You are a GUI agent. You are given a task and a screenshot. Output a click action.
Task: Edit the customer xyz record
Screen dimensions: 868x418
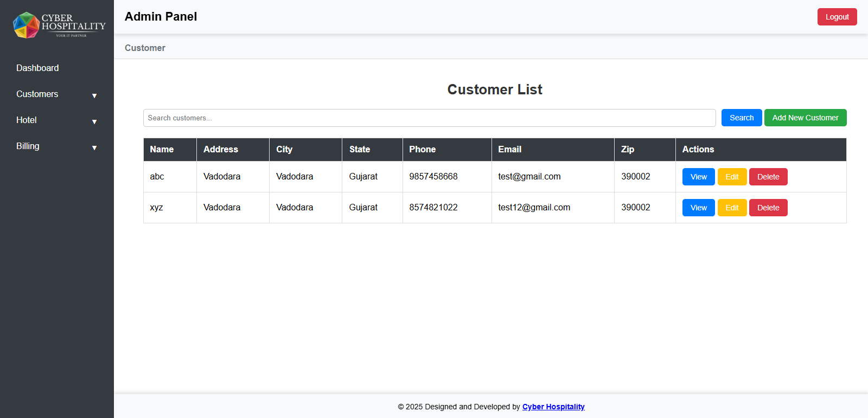[x=732, y=208]
